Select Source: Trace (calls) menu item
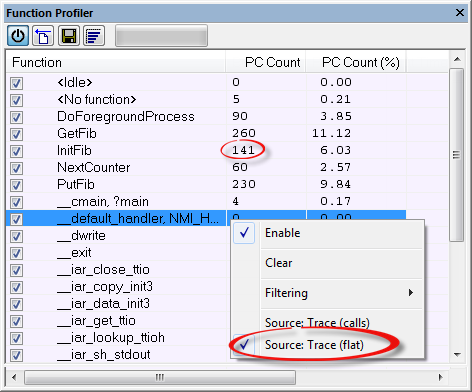472x392 pixels. 327,323
